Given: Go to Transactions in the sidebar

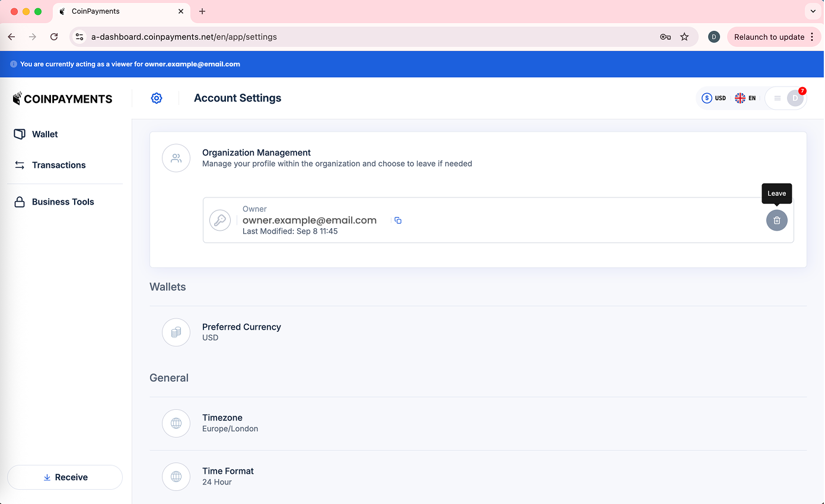Looking at the screenshot, I should coord(58,165).
